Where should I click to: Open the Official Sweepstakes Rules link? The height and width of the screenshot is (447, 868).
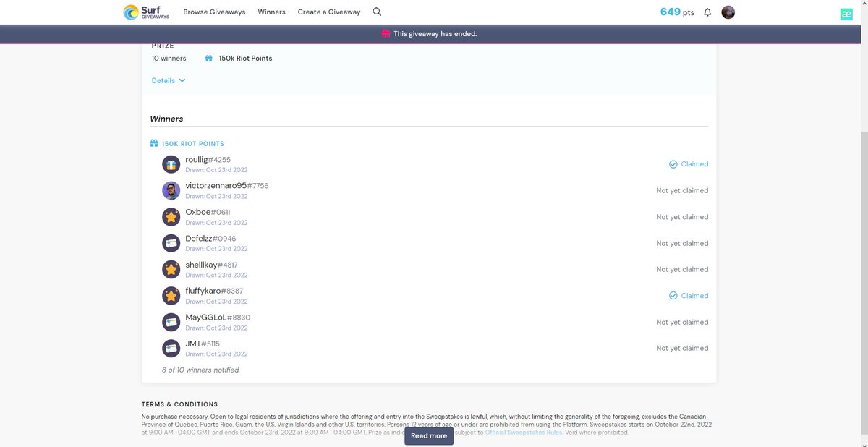click(x=523, y=433)
